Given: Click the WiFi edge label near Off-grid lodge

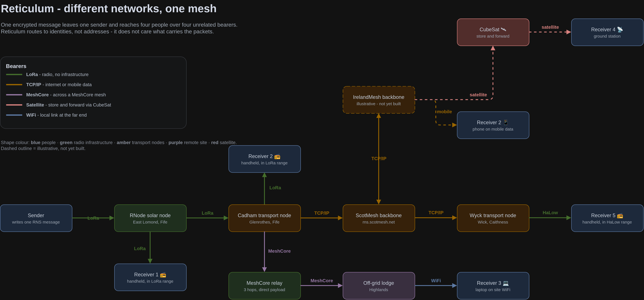Looking at the screenshot, I should (436, 281).
